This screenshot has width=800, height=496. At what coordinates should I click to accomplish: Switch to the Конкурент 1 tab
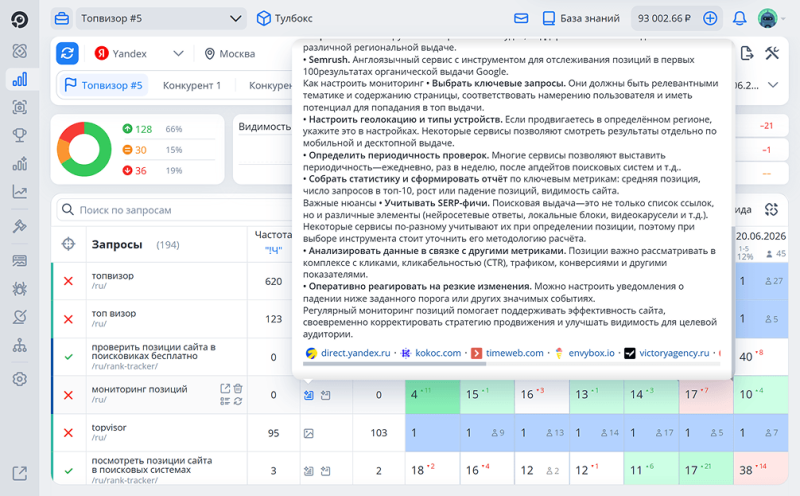click(x=192, y=85)
